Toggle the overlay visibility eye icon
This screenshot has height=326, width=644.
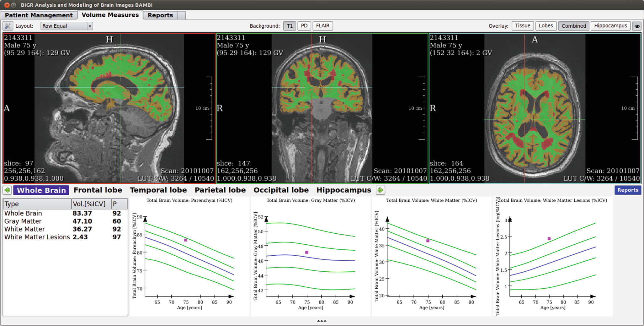(x=637, y=26)
